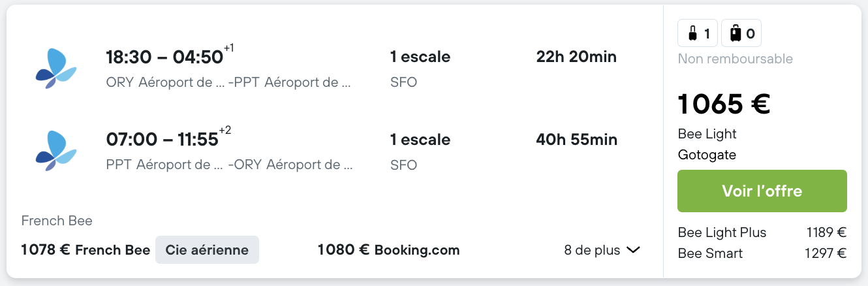Image resolution: width=868 pixels, height=286 pixels.
Task: Click the outbound 1 escale SFO stopover
Action: tap(420, 69)
